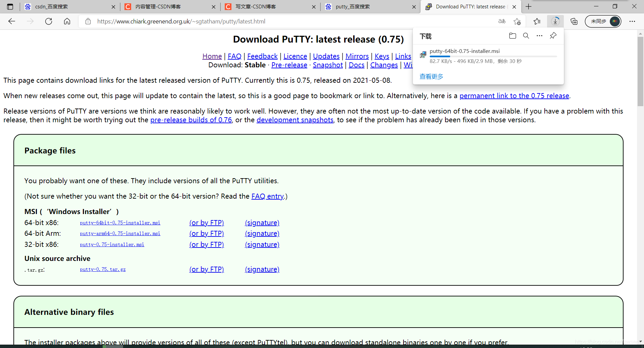Image resolution: width=644 pixels, height=348 pixels.
Task: Open the Collections panel
Action: coord(574,21)
